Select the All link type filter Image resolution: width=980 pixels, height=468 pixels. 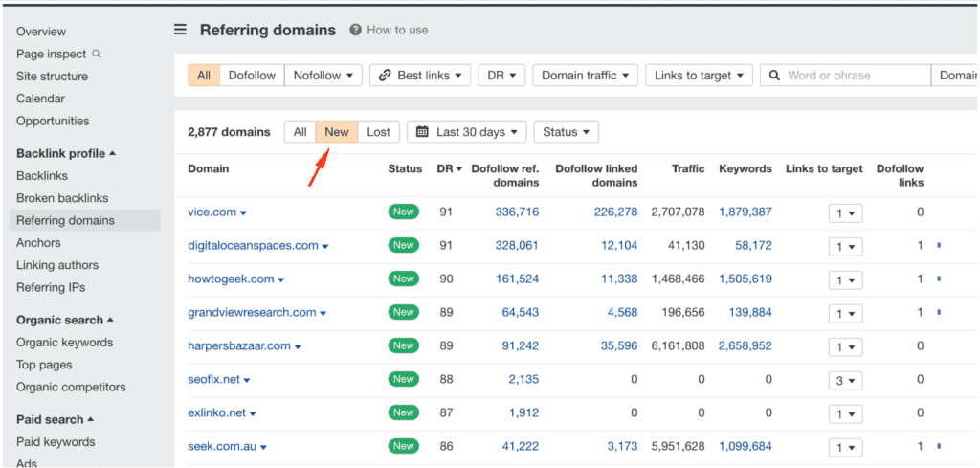click(204, 76)
